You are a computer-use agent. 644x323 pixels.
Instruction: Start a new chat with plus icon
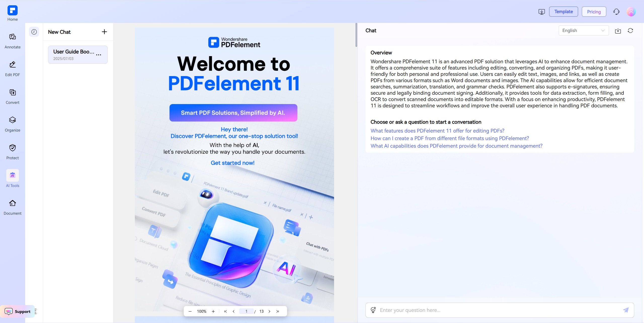click(104, 32)
